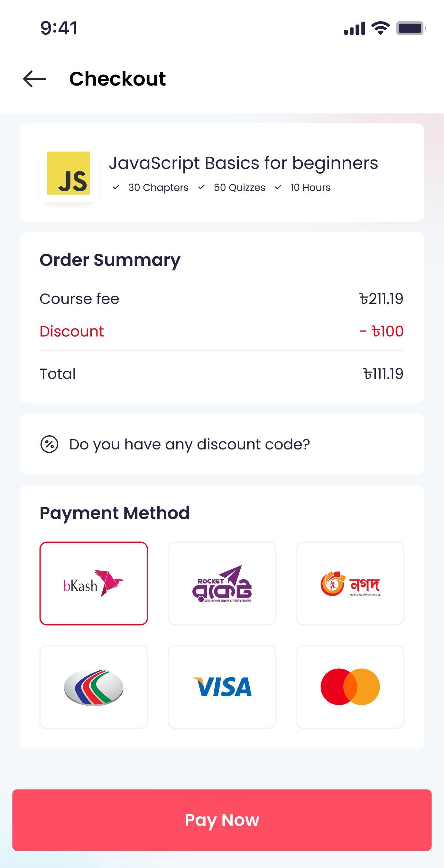The height and width of the screenshot is (868, 444).
Task: Open the discount code entry row
Action: (222, 444)
